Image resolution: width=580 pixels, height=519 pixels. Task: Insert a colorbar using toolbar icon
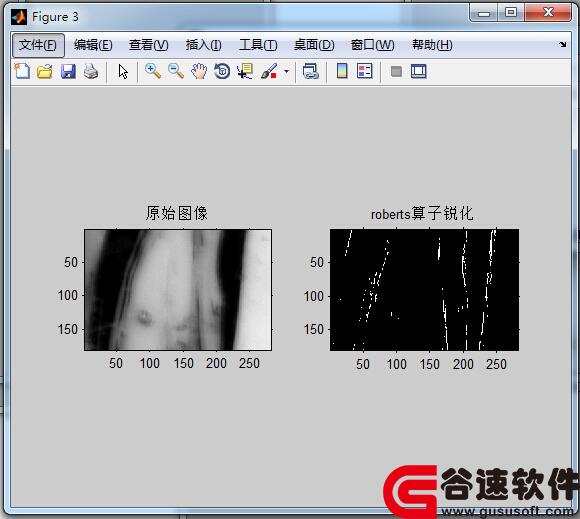[x=342, y=71]
